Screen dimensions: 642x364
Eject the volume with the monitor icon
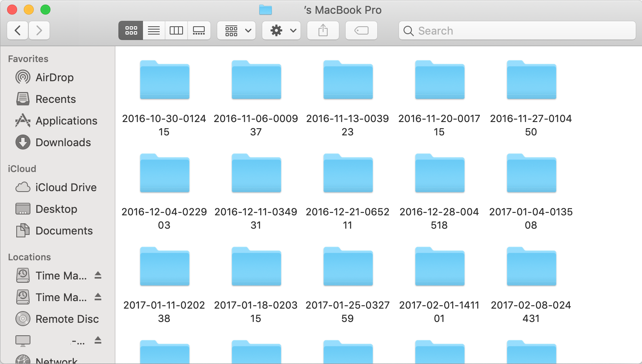pos(98,340)
